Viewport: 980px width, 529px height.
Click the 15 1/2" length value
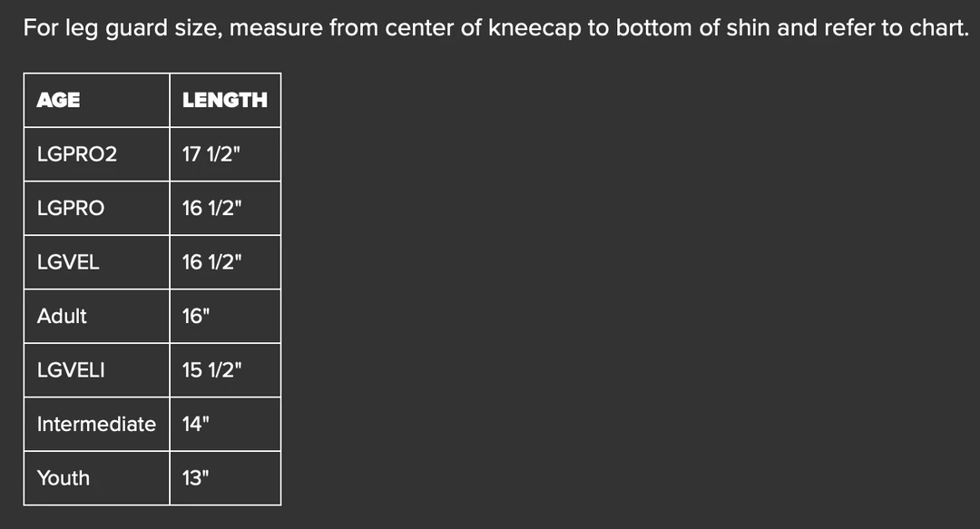[x=211, y=370]
